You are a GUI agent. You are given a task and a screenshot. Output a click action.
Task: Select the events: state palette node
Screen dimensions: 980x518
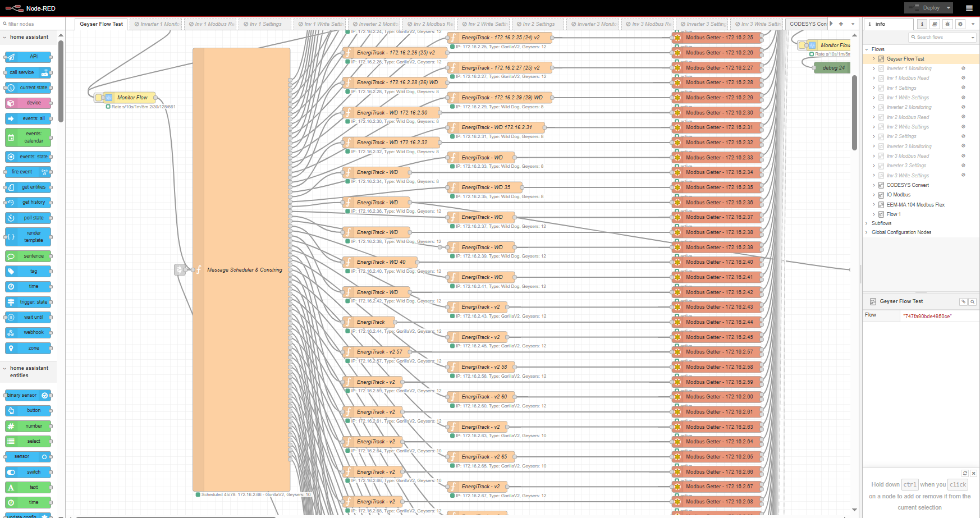point(28,157)
